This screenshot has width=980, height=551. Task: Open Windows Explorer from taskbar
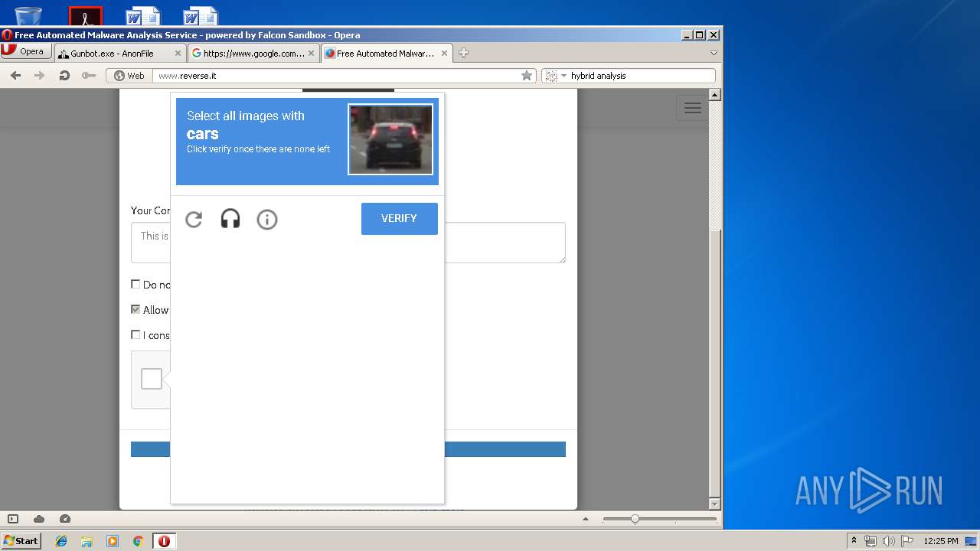click(x=87, y=541)
